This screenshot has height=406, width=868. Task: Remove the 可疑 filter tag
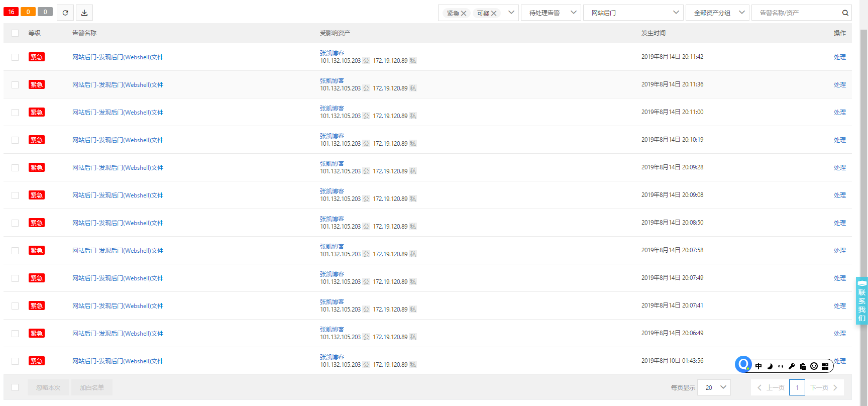tap(494, 14)
